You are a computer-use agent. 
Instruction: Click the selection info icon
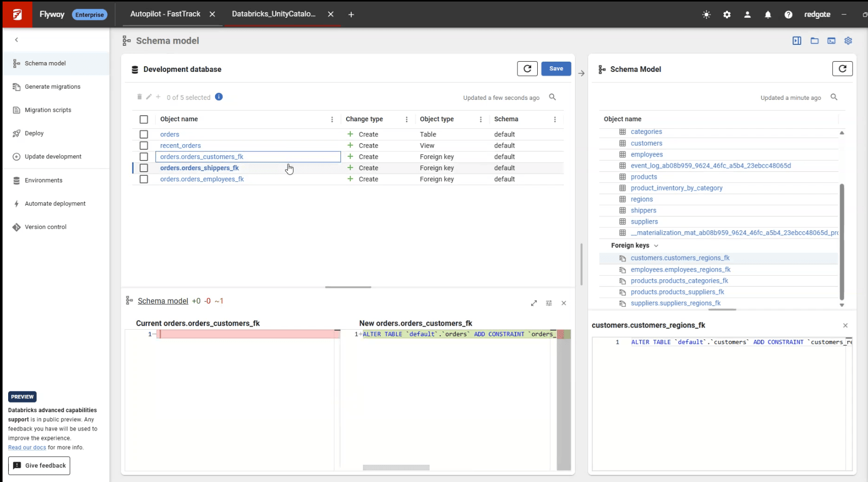point(219,97)
